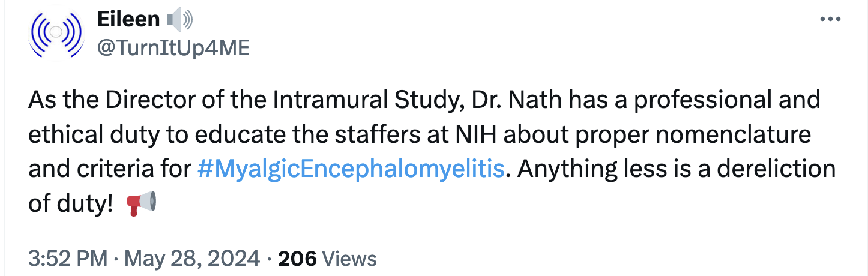868x276 pixels.
Task: Click the word 'Views' in the tweet footer
Action: click(349, 259)
